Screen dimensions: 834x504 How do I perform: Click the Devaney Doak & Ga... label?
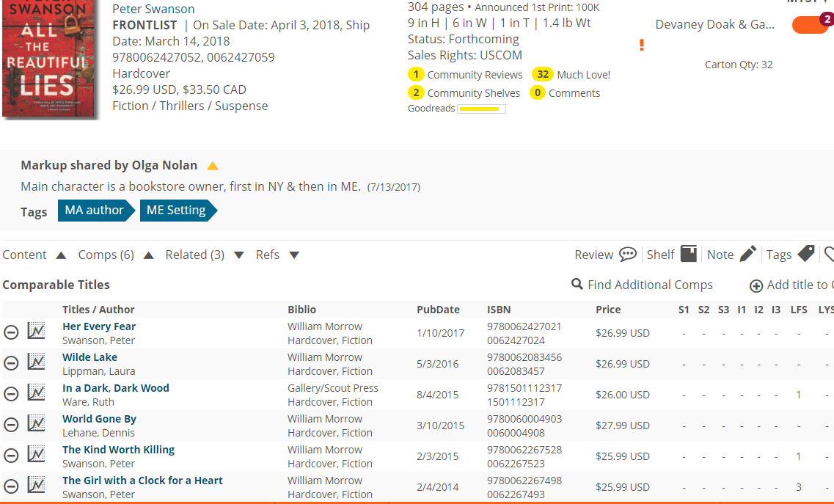(715, 24)
